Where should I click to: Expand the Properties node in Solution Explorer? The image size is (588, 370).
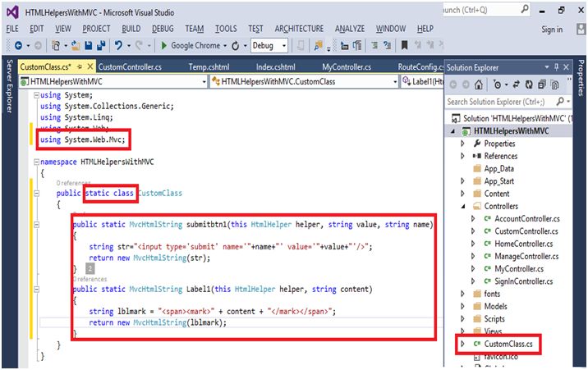[x=462, y=144]
